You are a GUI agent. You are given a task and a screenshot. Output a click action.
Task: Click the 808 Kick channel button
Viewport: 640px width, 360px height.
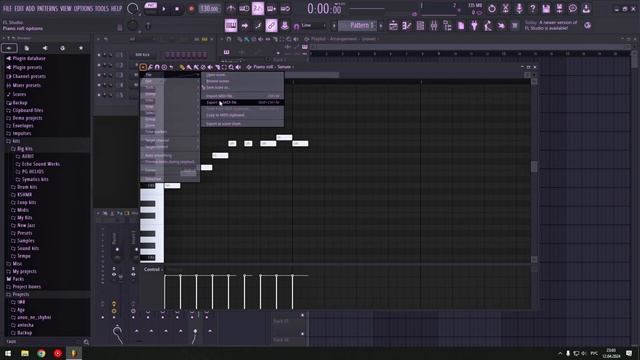[144, 55]
